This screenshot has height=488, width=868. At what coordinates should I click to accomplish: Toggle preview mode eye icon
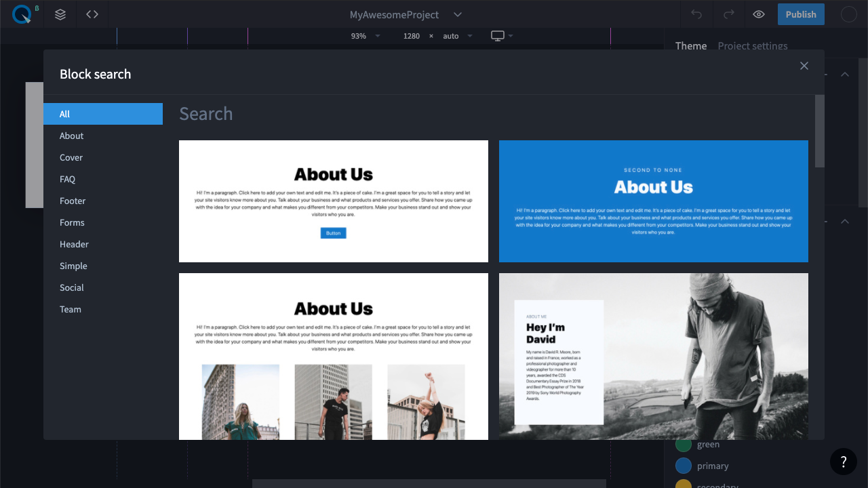(x=759, y=14)
